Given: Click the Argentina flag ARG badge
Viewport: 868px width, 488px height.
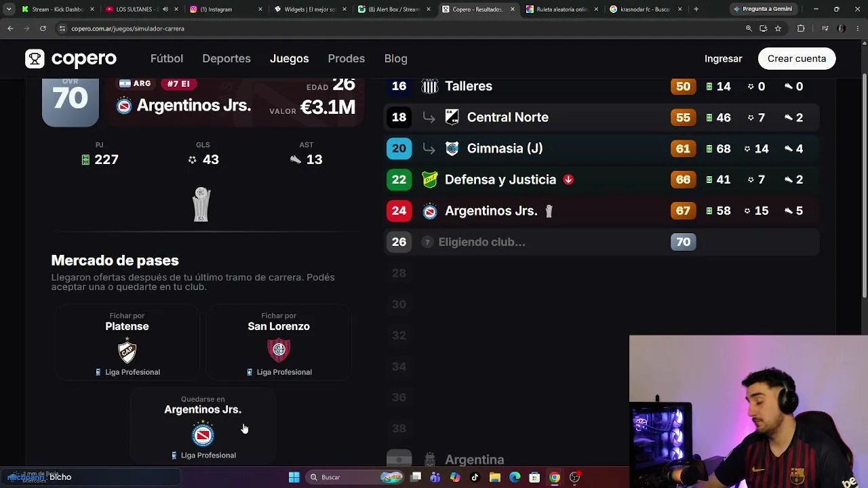Looking at the screenshot, I should point(135,83).
